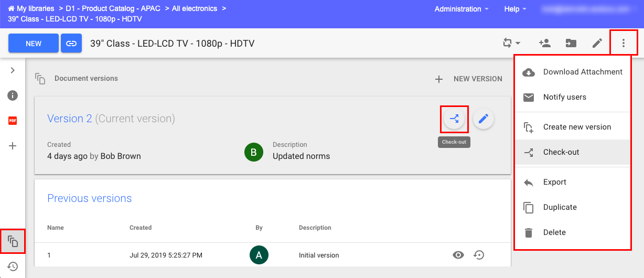Image resolution: width=644 pixels, height=278 pixels.
Task: Expand the left sidebar with chevron
Action: pyautogui.click(x=13, y=70)
